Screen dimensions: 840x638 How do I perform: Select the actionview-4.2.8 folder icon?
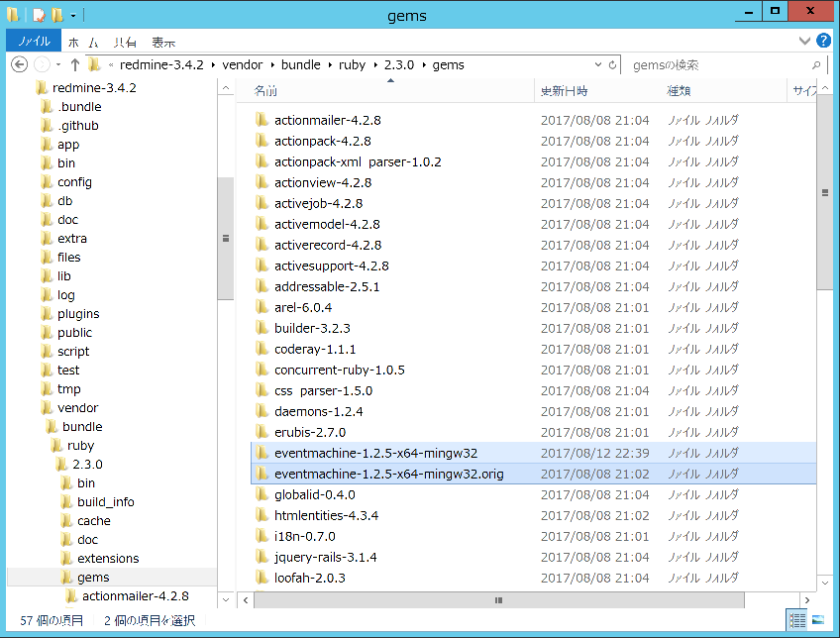pyautogui.click(x=262, y=182)
